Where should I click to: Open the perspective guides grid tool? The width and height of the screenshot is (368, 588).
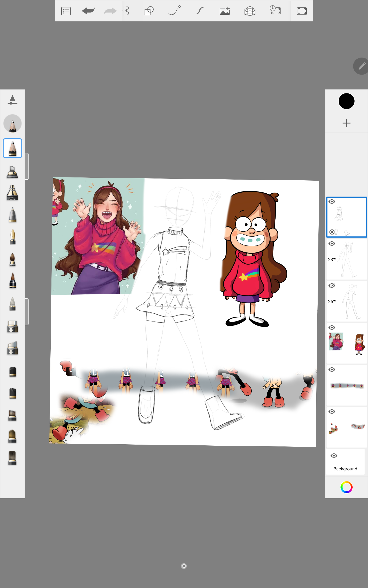pos(250,11)
